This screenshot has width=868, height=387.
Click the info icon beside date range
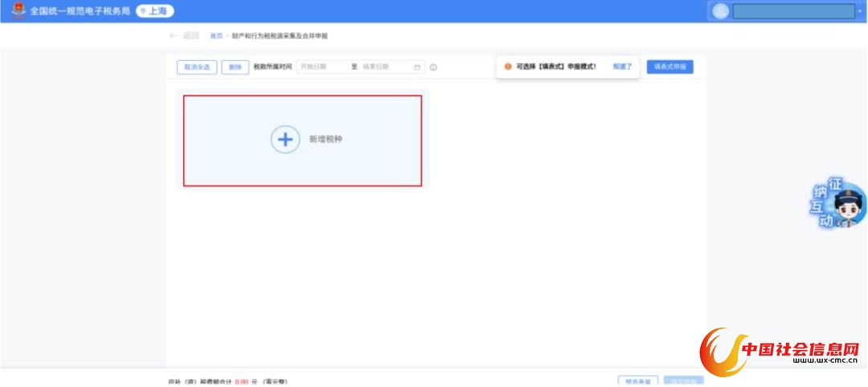tap(433, 67)
